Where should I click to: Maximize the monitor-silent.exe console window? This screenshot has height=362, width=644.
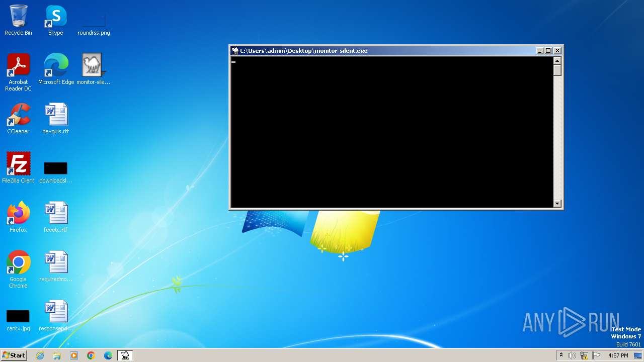pyautogui.click(x=548, y=51)
